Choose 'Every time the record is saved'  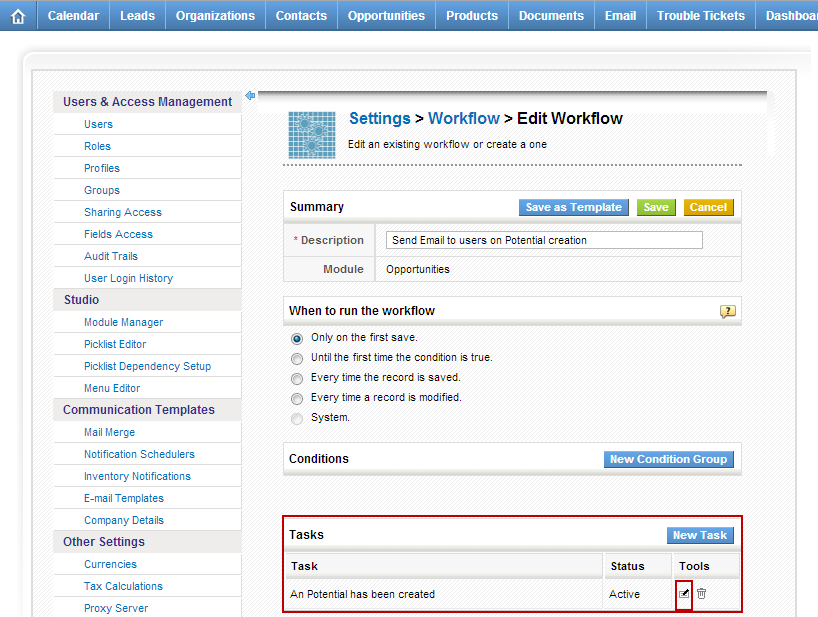(x=297, y=379)
